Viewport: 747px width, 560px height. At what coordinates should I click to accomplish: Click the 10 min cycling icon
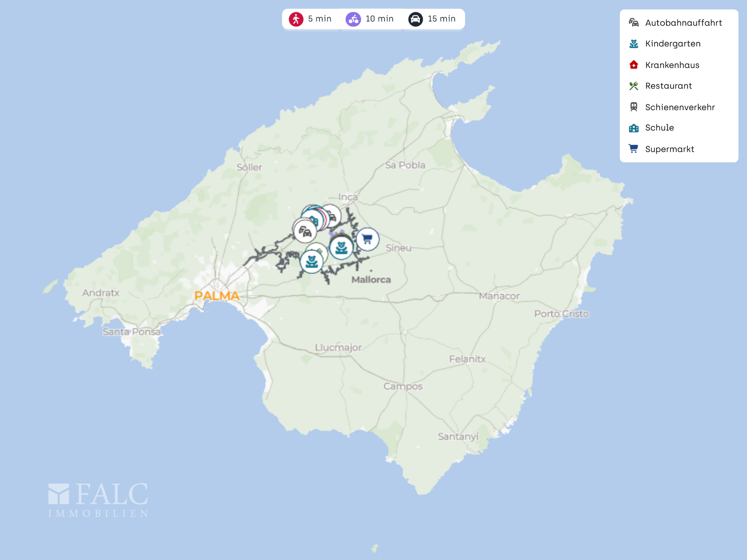353,19
